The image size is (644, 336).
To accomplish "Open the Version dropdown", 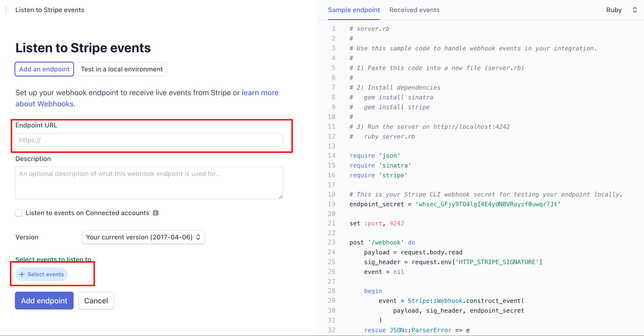I will (143, 237).
